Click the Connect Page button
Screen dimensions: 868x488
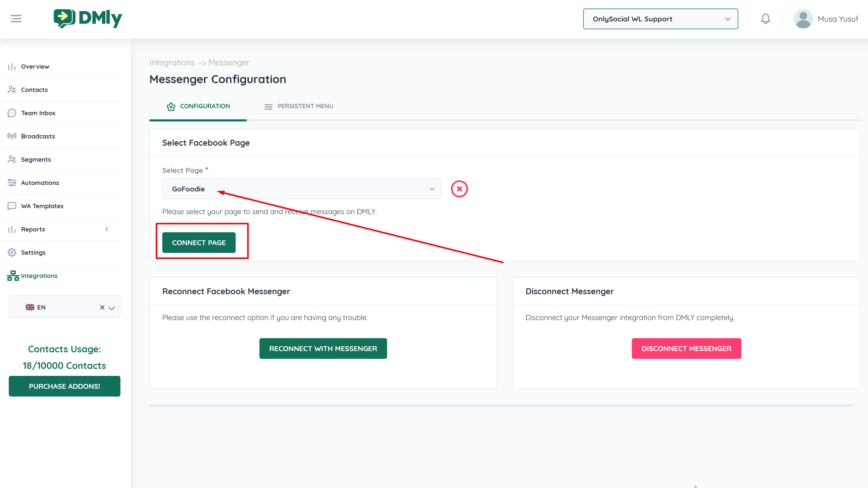click(x=199, y=243)
